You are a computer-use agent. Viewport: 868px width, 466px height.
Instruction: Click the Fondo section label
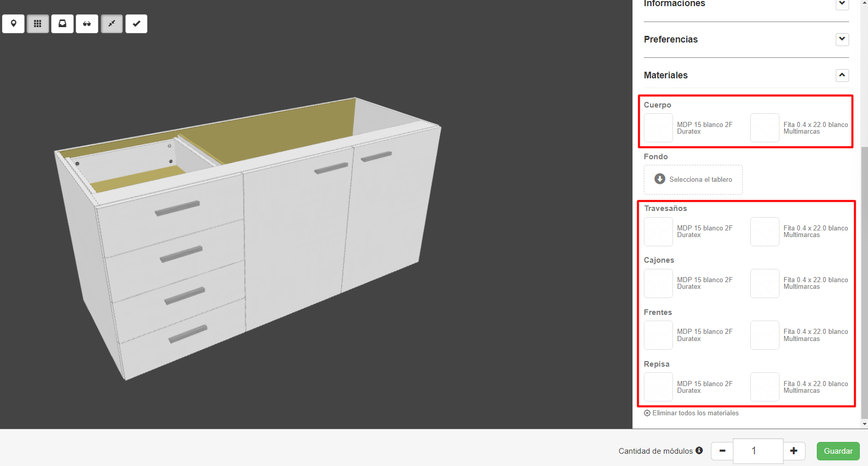click(x=656, y=157)
